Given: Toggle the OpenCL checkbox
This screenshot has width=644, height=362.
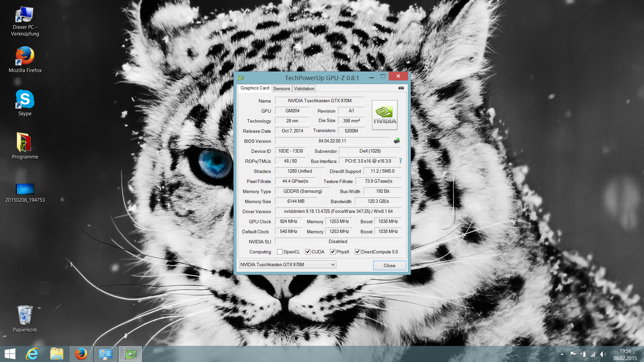Looking at the screenshot, I should 280,252.
